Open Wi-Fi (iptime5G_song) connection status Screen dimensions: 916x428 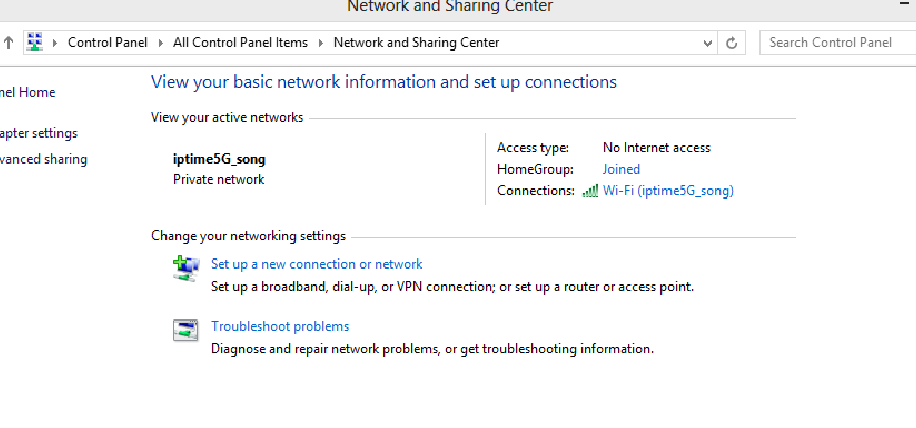(x=668, y=190)
